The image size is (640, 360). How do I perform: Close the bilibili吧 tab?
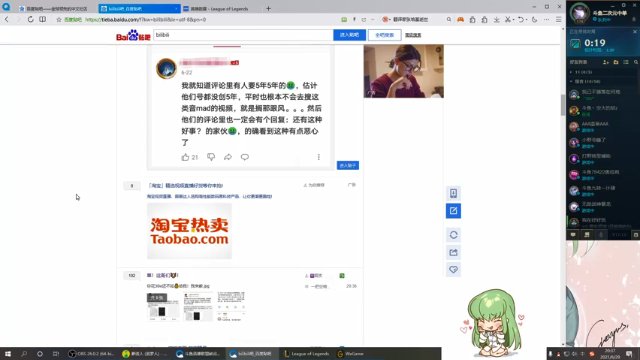(176, 9)
